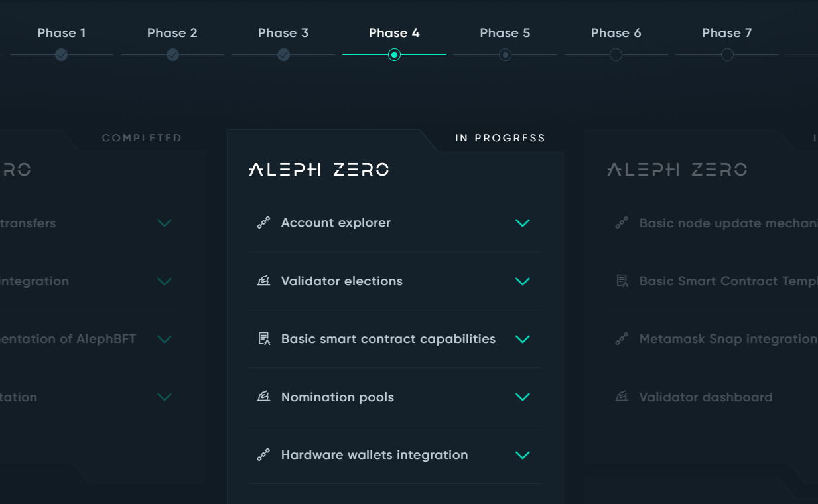
Task: Open the Phase 1 tab
Action: [x=62, y=33]
